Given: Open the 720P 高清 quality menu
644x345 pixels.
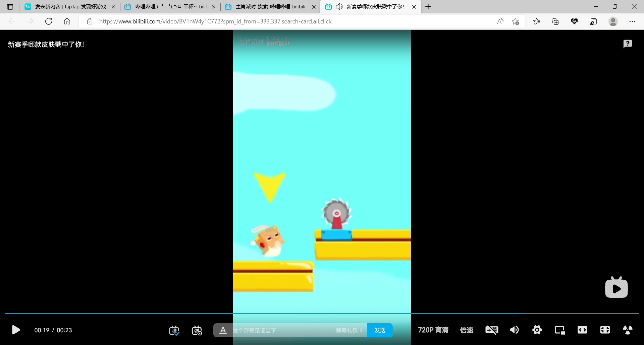Looking at the screenshot, I should [x=433, y=330].
